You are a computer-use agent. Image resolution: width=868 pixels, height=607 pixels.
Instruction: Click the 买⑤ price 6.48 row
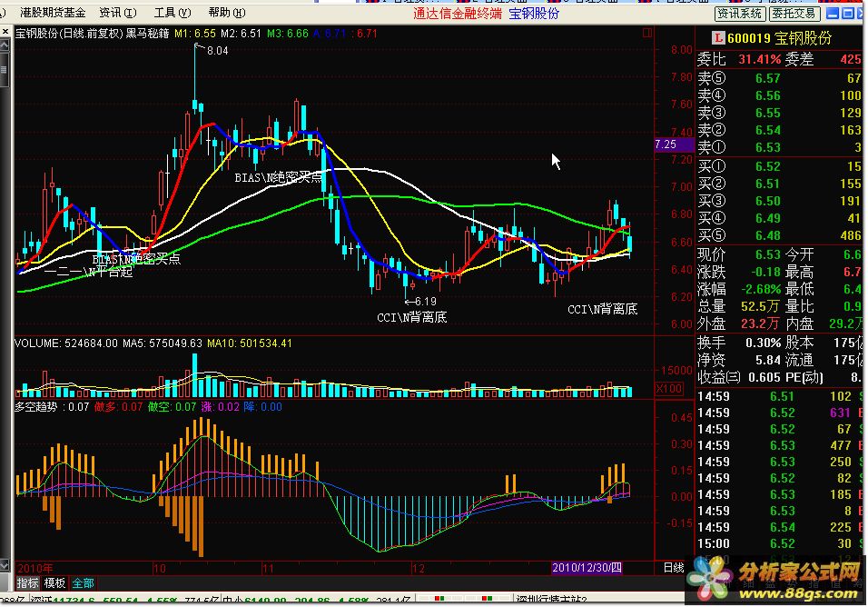click(779, 235)
